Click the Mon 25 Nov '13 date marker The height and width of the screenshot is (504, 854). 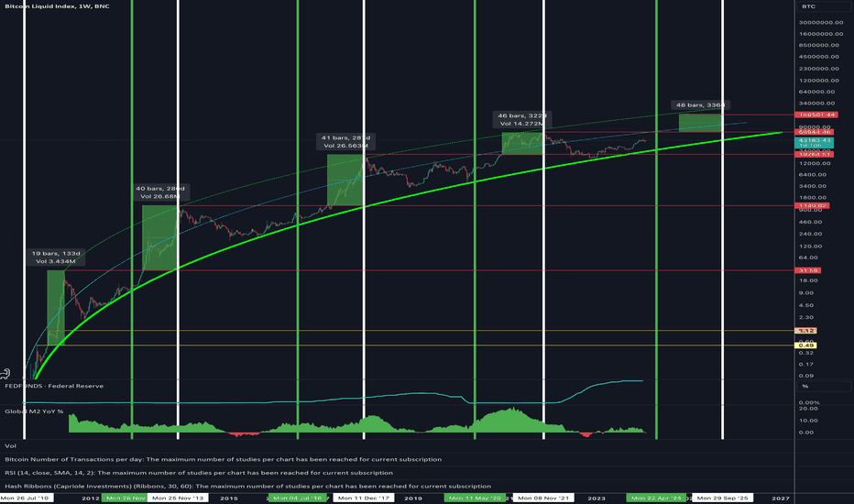(178, 498)
